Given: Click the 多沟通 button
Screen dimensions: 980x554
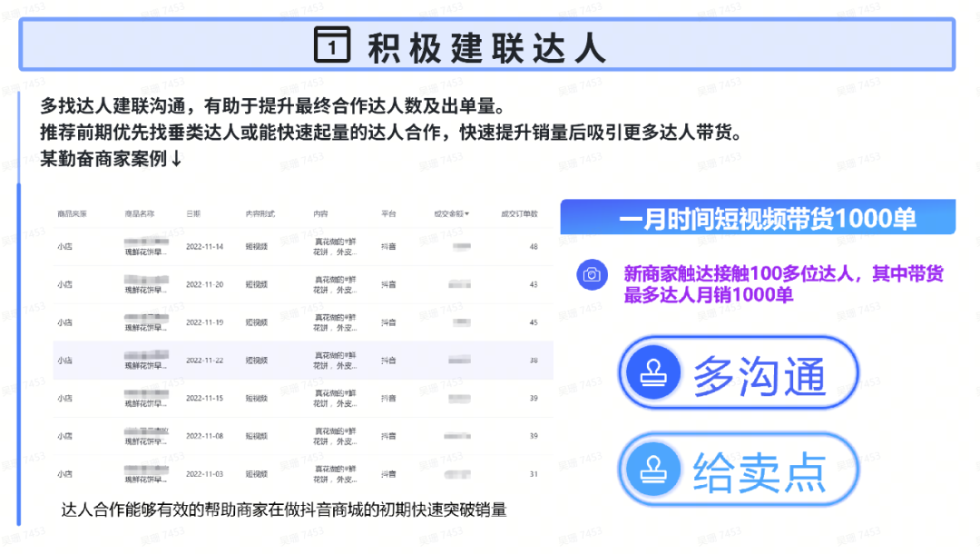Looking at the screenshot, I should tap(739, 373).
